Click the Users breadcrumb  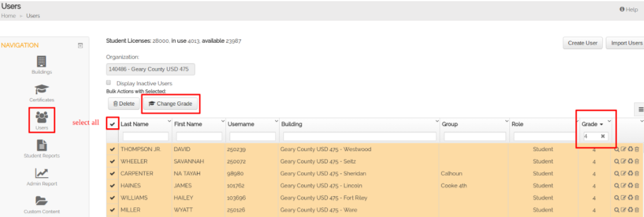click(x=33, y=15)
